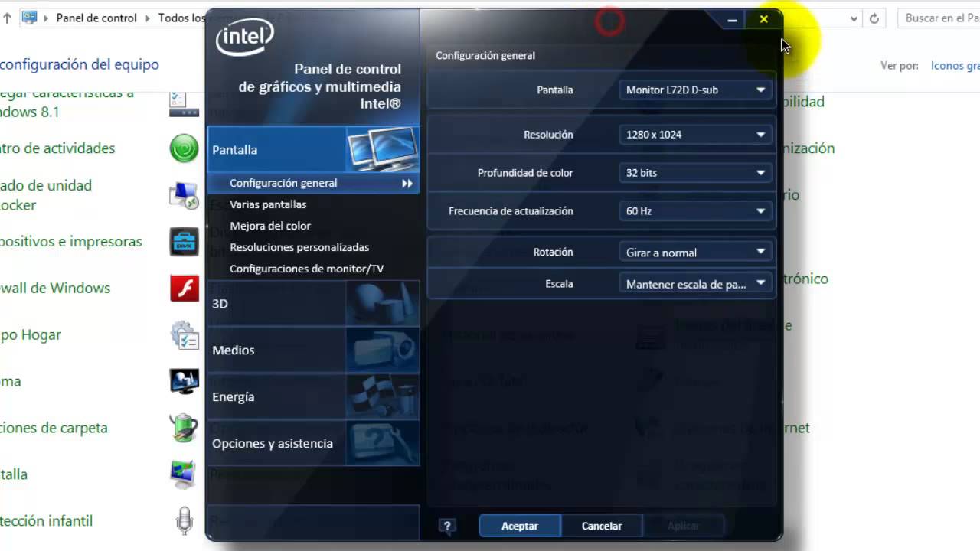
Task: Click the refresh button in Control Panel address bar
Action: coord(874,18)
